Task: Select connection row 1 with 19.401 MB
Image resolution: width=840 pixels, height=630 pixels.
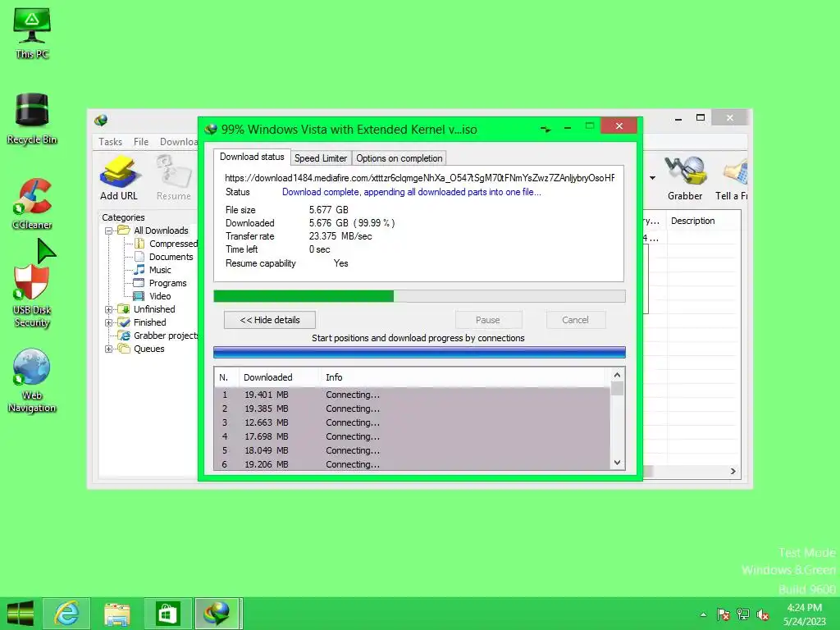Action: click(x=412, y=395)
